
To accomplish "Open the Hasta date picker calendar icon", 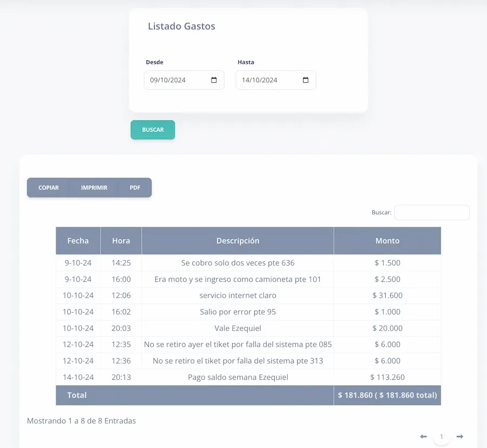I will (x=306, y=80).
